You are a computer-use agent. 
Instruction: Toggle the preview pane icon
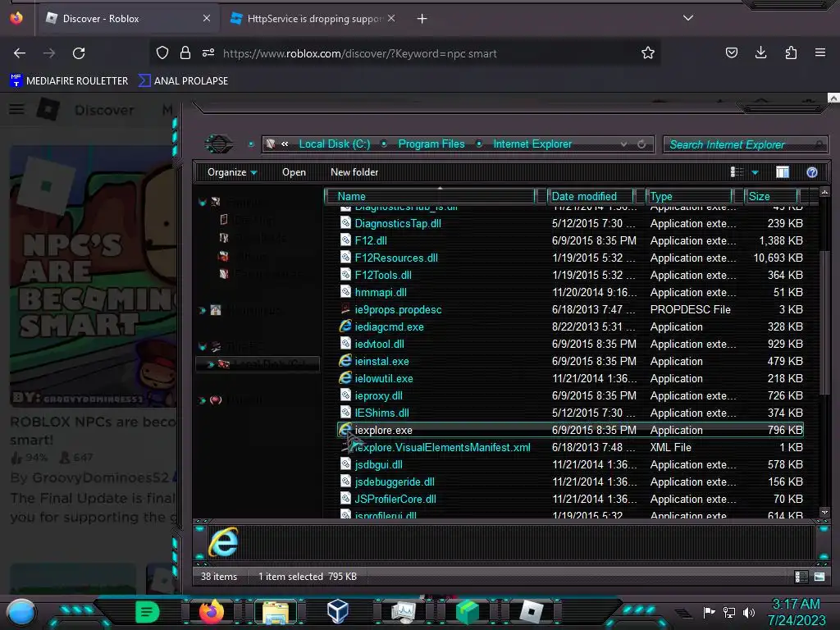click(782, 172)
